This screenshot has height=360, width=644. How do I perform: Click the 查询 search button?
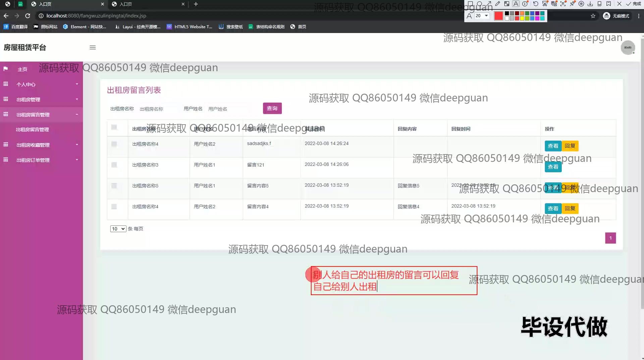click(272, 108)
